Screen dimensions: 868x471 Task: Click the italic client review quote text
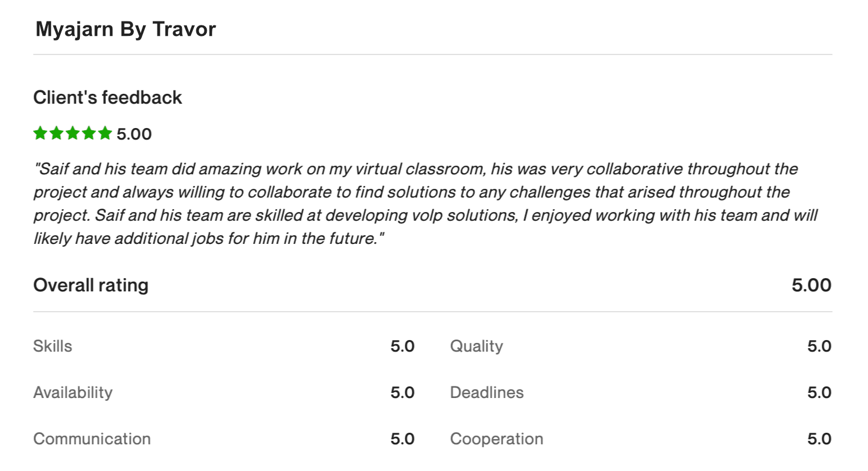pyautogui.click(x=426, y=203)
